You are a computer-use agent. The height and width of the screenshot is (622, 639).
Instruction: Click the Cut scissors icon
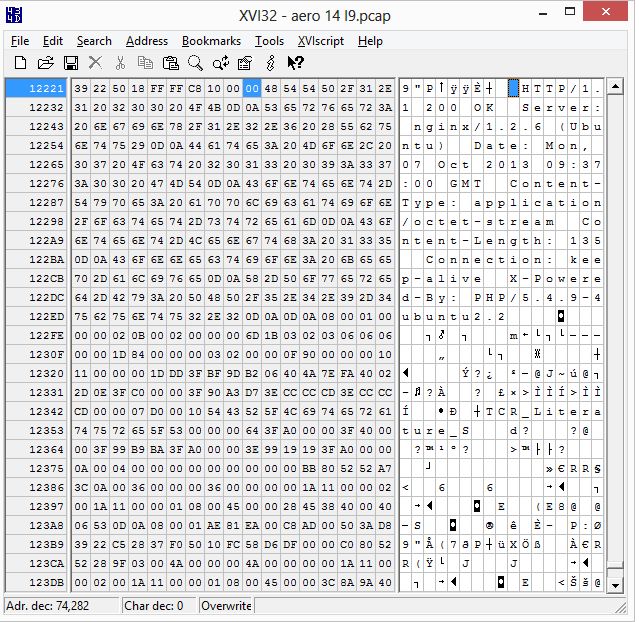120,63
